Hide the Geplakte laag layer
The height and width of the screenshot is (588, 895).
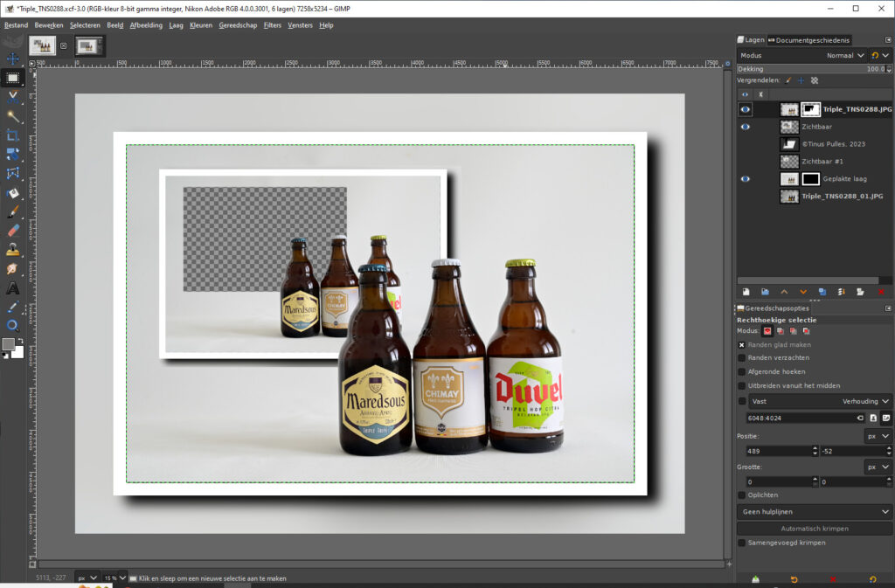tap(745, 179)
